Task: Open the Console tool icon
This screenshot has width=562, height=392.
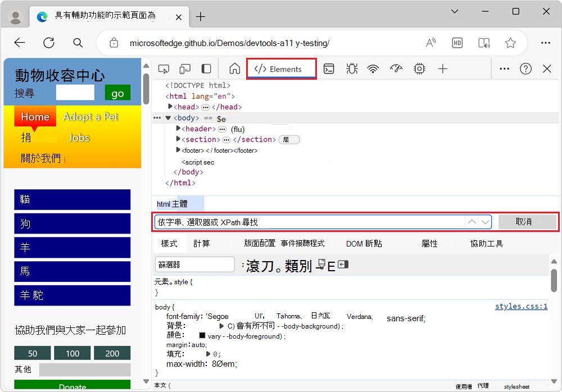Action: (x=329, y=69)
